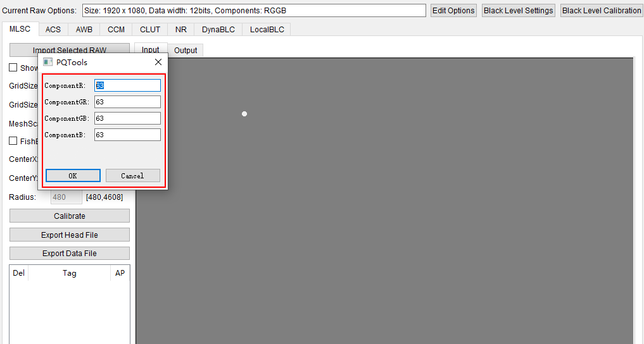The width and height of the screenshot is (644, 344).
Task: Select the CCM tab
Action: (116, 30)
